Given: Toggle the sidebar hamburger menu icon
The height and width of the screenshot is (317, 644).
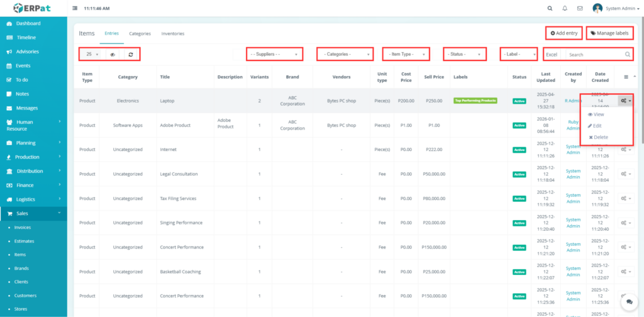Looking at the screenshot, I should click(75, 8).
